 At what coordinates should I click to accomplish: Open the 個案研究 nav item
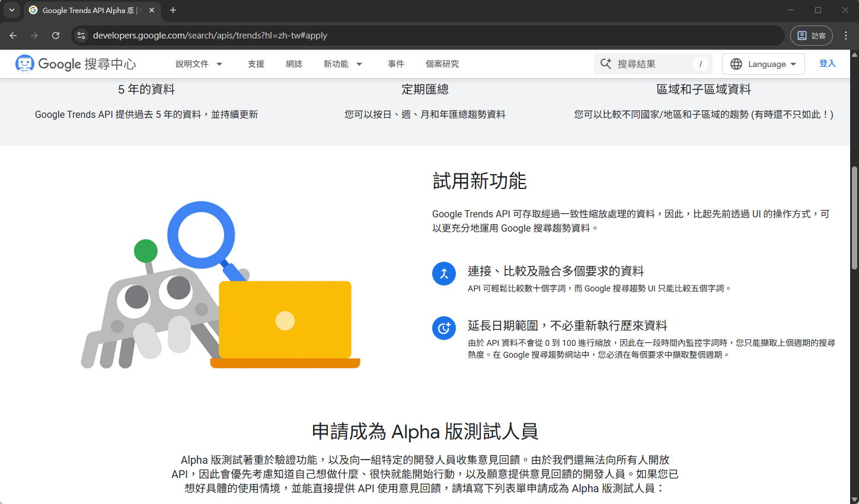pos(442,64)
